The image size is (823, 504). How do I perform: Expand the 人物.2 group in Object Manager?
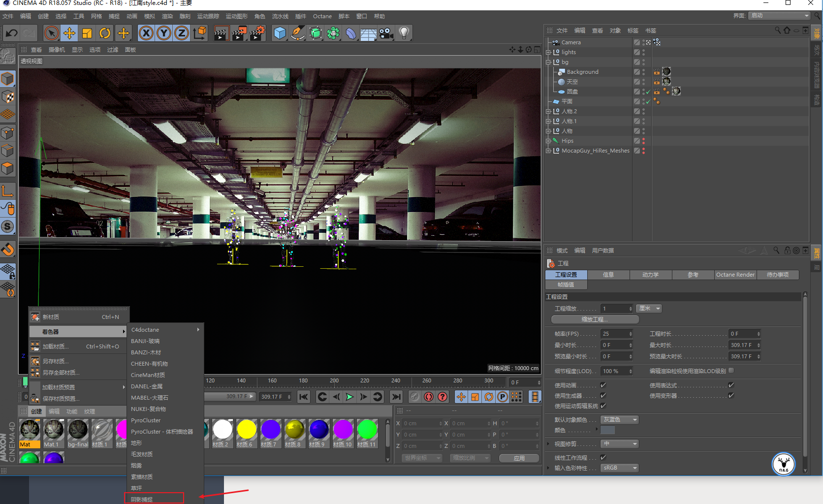tap(548, 111)
